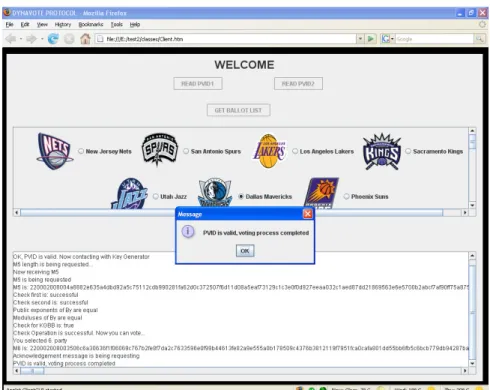Open the Bookmarks menu
Viewport: 490px width, 390px height.
click(x=91, y=24)
